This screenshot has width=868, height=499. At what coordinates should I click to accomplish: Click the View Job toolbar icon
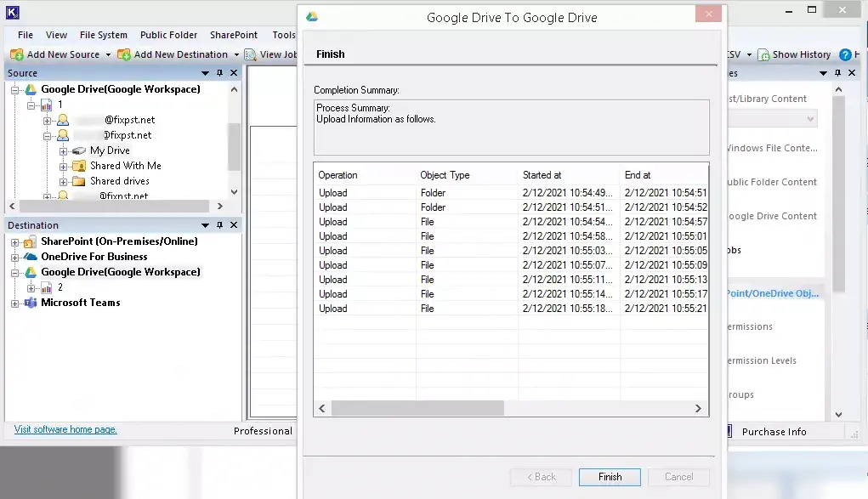pos(250,54)
